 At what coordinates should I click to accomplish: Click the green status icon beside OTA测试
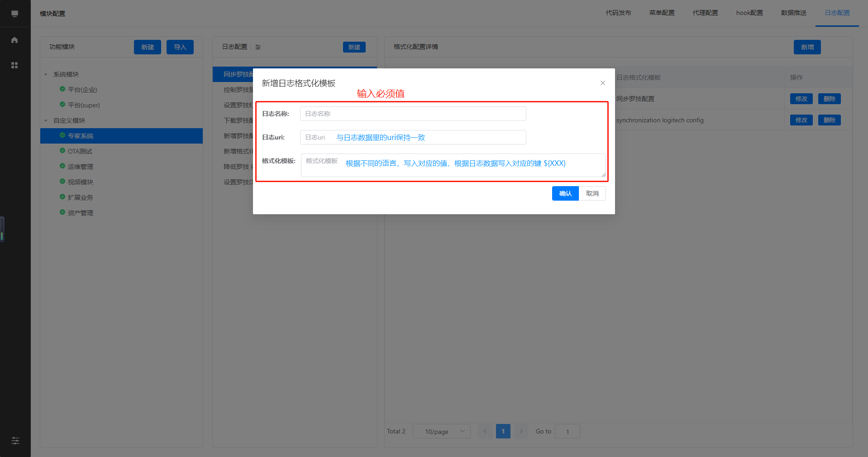62,151
